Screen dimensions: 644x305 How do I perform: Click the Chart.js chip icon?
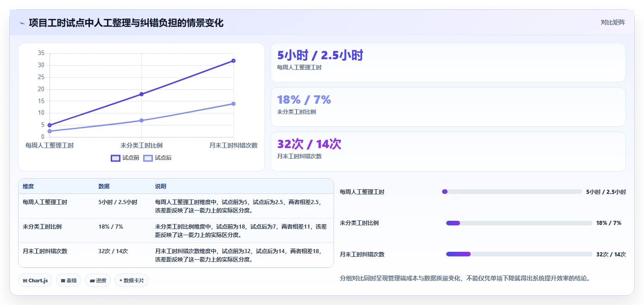click(25, 280)
